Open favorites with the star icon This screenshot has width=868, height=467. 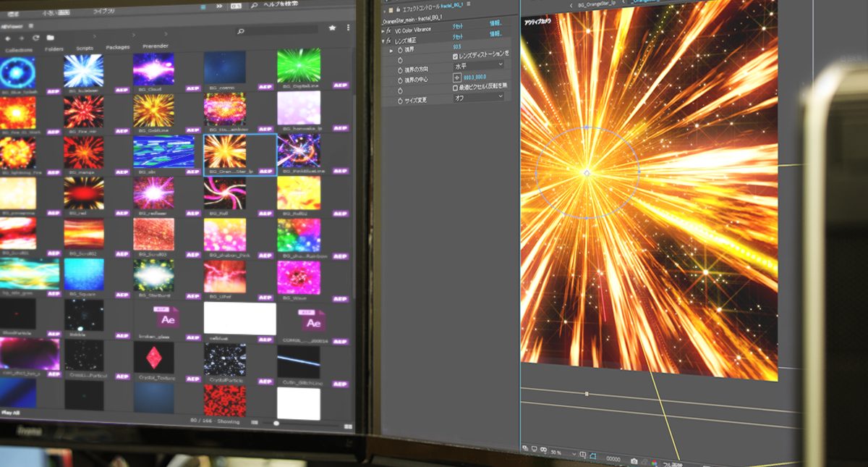[x=332, y=28]
